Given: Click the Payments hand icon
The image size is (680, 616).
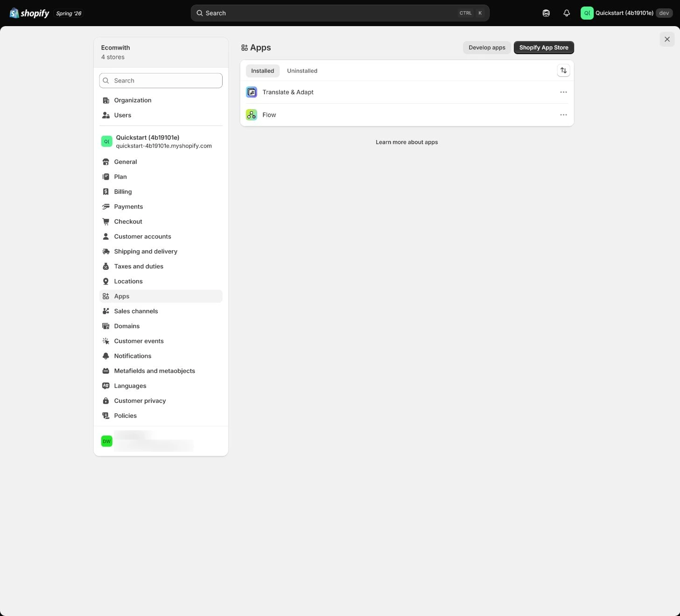Looking at the screenshot, I should (x=106, y=207).
